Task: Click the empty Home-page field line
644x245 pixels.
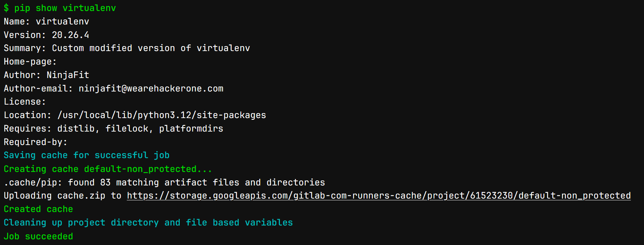Action: coord(30,62)
